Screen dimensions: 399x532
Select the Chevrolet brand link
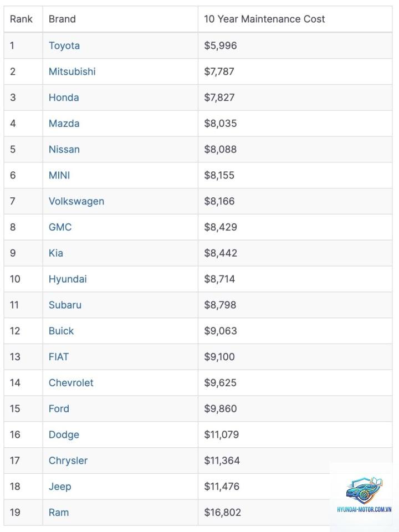(x=71, y=383)
